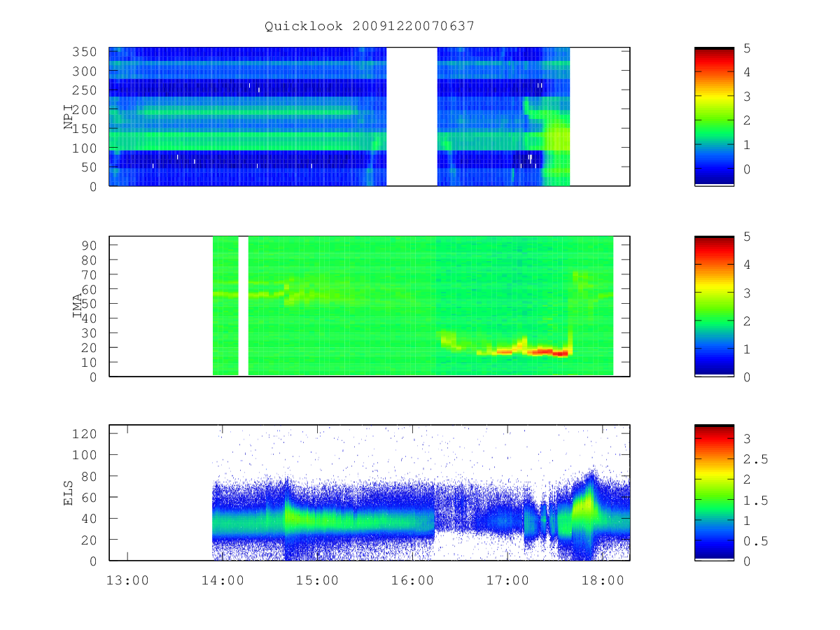Click the title 'Quicklook 20091220070637'
The width and height of the screenshot is (840, 630).
click(370, 26)
